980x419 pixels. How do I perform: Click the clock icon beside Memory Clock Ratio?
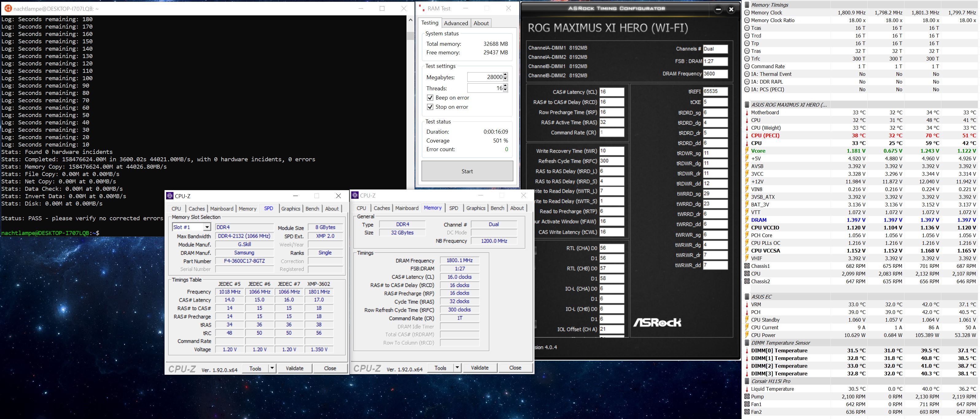pos(747,20)
